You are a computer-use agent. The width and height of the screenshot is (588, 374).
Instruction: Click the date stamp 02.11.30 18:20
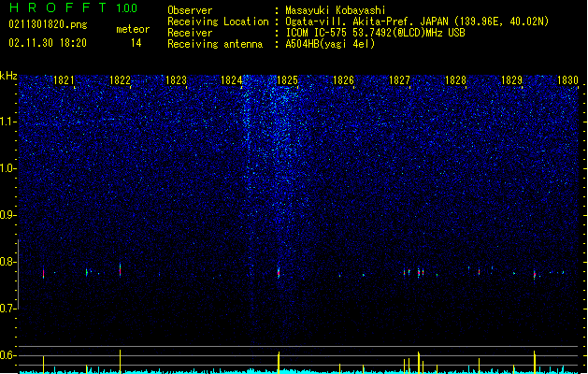pos(48,43)
